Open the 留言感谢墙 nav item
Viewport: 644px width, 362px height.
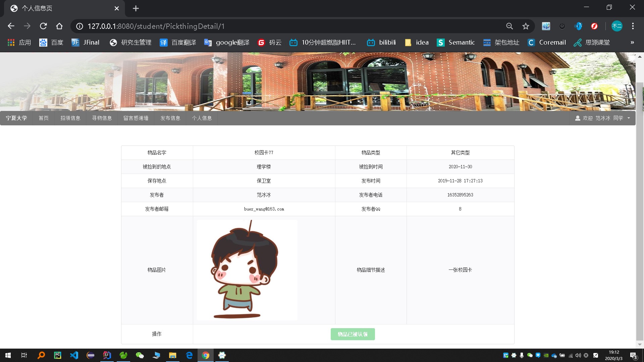click(x=136, y=118)
